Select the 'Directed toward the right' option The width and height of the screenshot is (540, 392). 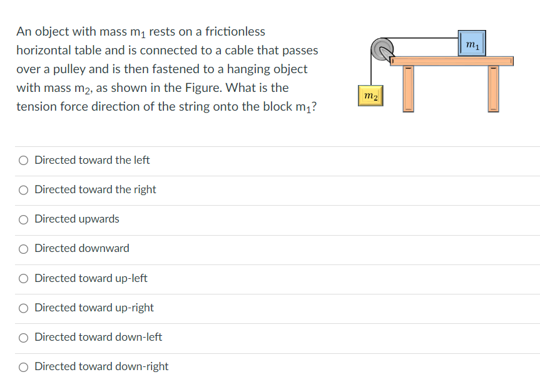pyautogui.click(x=23, y=189)
